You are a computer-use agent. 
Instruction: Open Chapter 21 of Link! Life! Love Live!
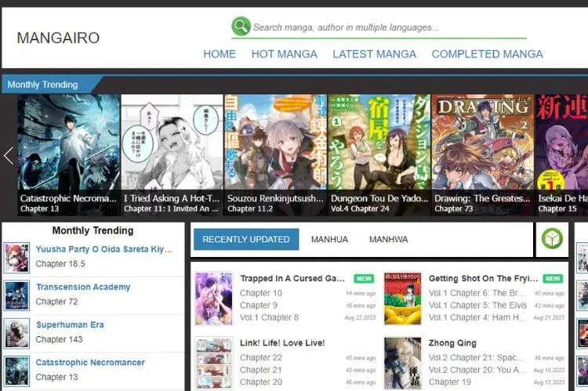click(260, 370)
